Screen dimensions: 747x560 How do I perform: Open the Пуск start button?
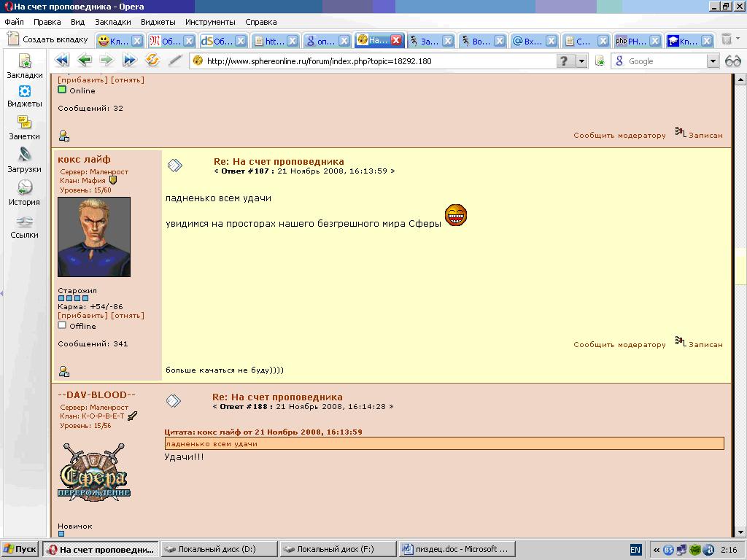[20, 550]
